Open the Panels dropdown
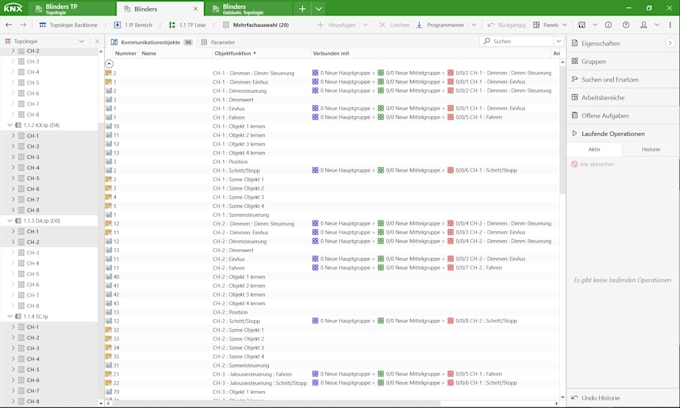 pyautogui.click(x=564, y=25)
